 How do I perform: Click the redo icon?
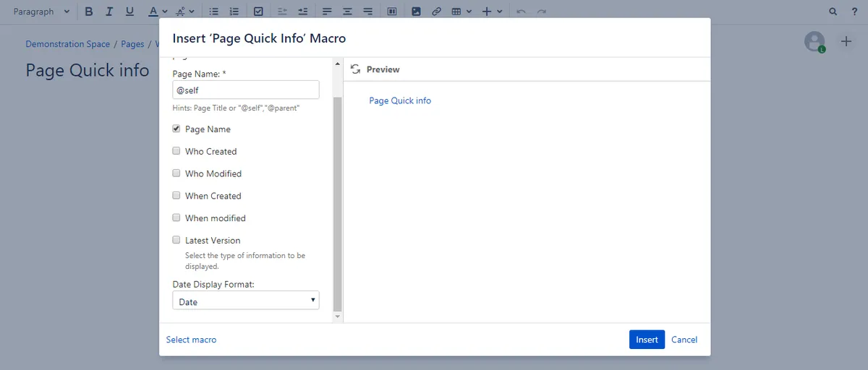click(542, 12)
